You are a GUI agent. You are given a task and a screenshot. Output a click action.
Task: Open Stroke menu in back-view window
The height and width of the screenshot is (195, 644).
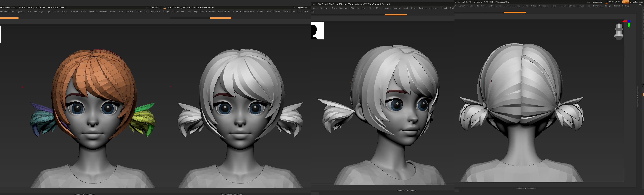pos(572,6)
